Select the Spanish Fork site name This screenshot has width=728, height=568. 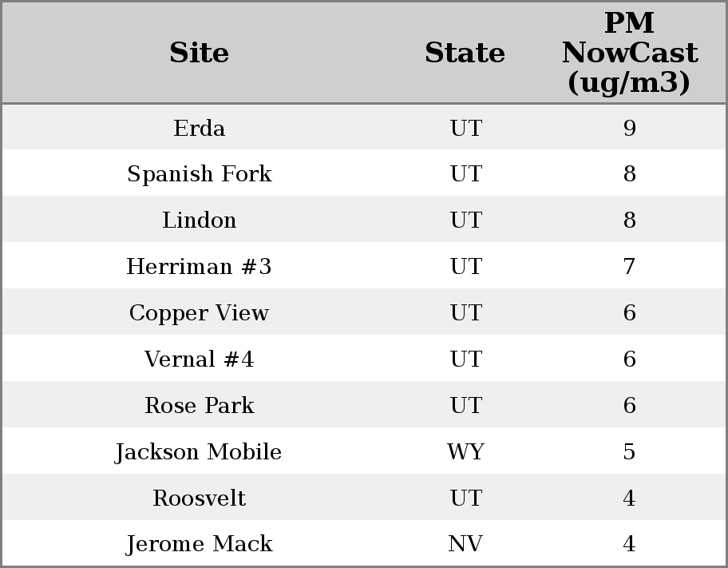coord(199,174)
